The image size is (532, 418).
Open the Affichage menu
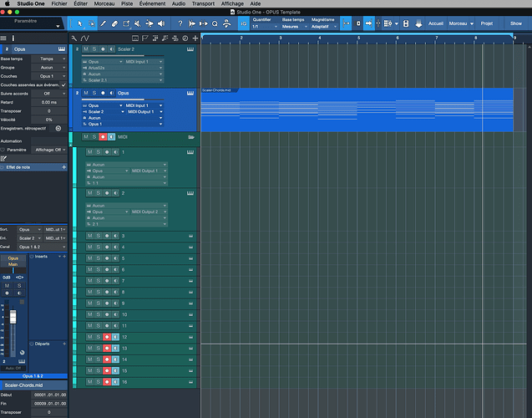click(x=232, y=3)
